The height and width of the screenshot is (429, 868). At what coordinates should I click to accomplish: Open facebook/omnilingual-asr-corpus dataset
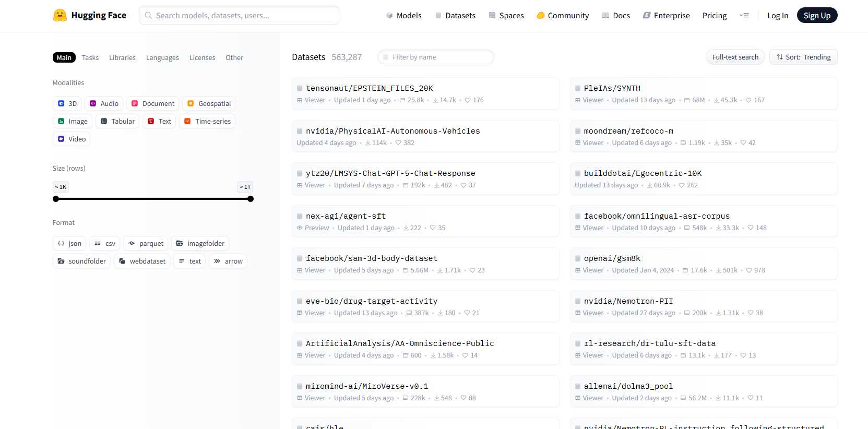tap(704, 221)
